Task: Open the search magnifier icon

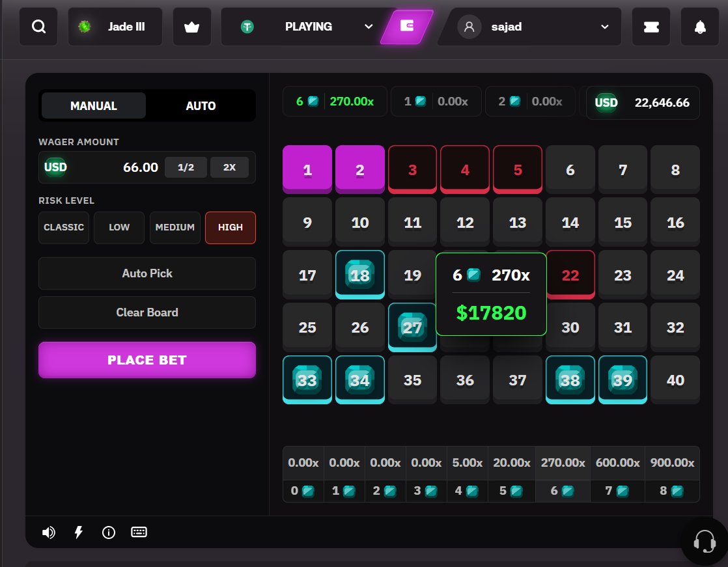Action: (x=38, y=27)
